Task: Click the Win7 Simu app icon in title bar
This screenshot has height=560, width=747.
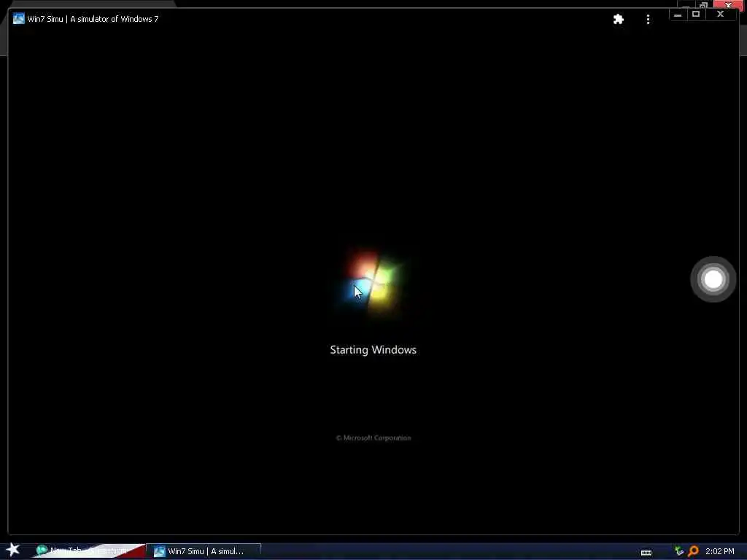Action: coord(18,18)
